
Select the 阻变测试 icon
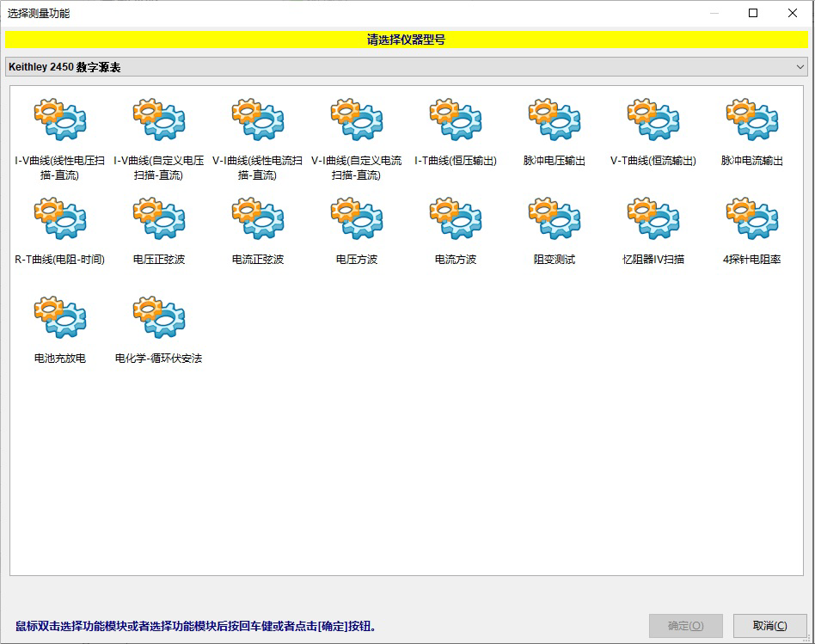(x=555, y=219)
